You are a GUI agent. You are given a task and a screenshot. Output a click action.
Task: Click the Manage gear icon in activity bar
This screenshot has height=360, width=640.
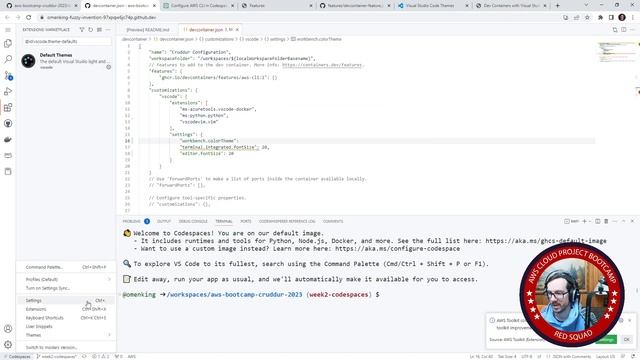pyautogui.click(x=8, y=344)
